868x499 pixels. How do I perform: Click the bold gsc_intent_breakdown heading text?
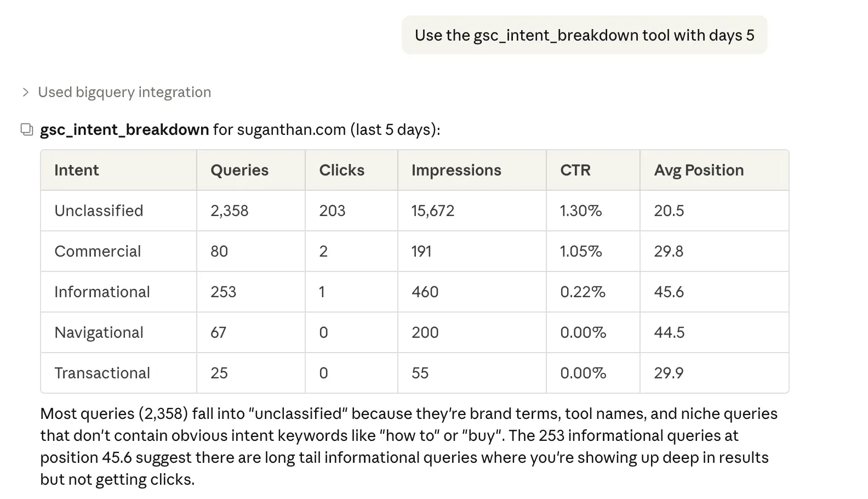click(124, 129)
